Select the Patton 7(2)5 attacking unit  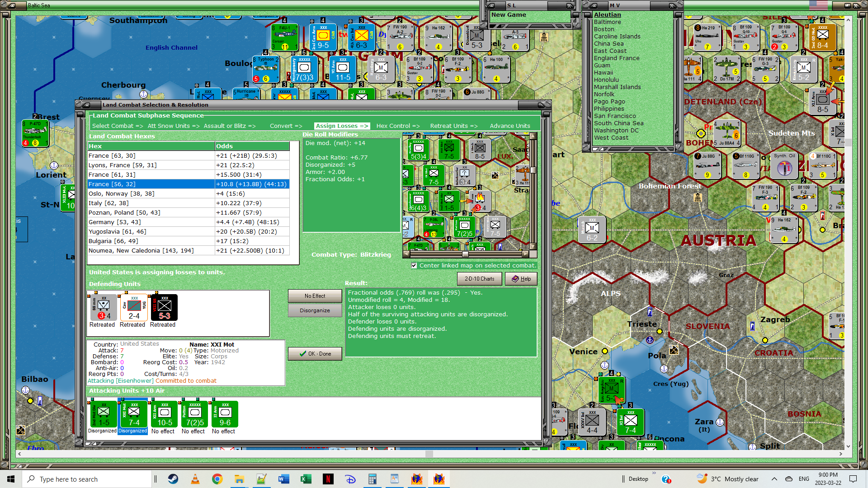pos(194,414)
